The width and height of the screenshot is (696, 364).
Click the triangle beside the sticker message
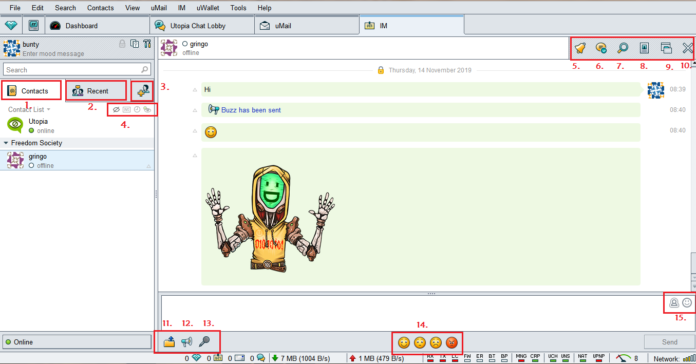pos(194,156)
